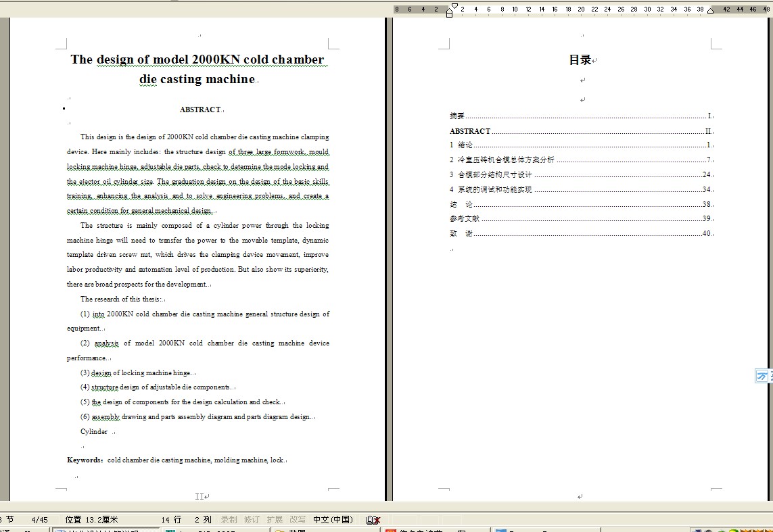Click the floating 万 toolbar icon at right edge
Image resolution: width=773 pixels, height=532 pixels.
[x=762, y=377]
